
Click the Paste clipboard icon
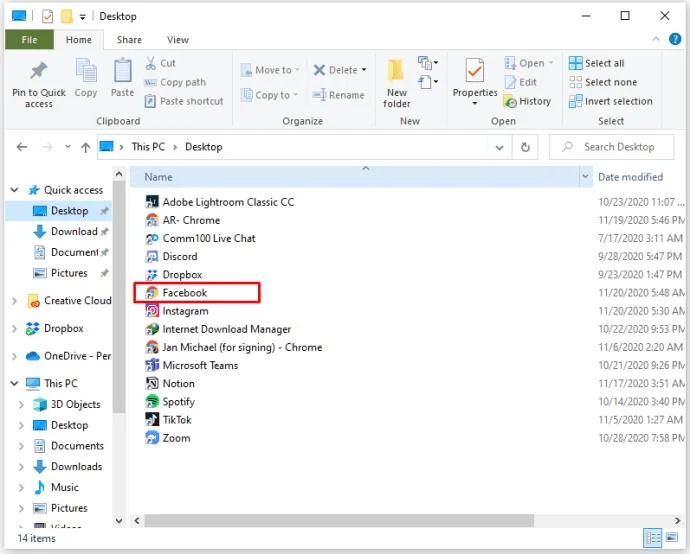(122, 70)
